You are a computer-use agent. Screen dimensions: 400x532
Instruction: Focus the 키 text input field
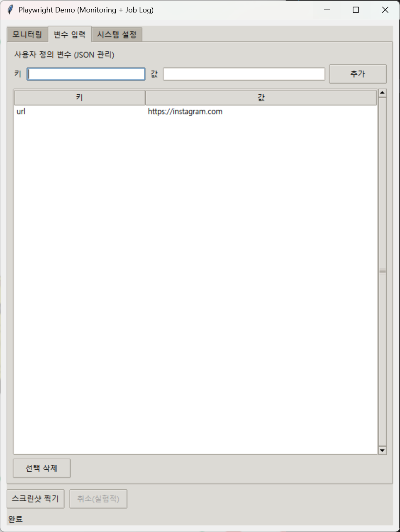(x=86, y=74)
